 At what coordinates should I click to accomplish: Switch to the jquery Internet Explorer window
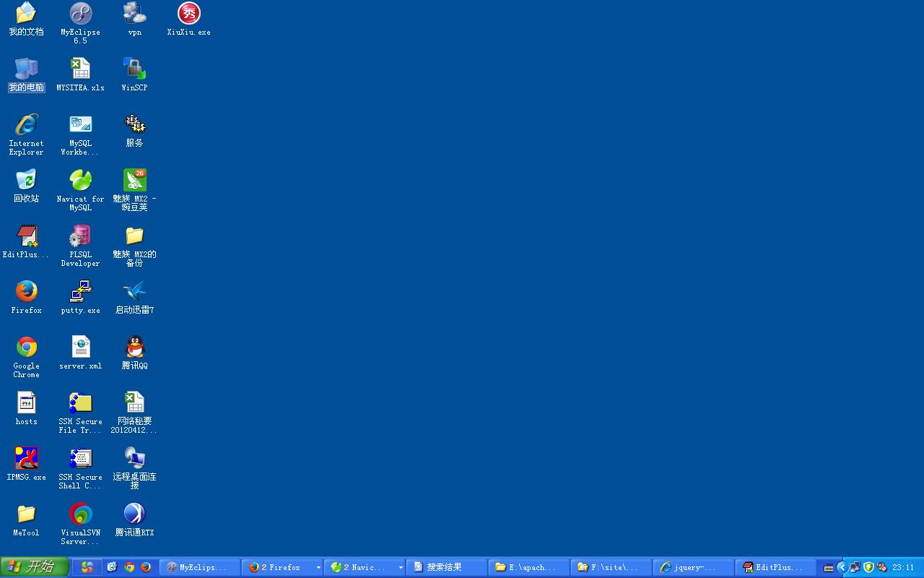pyautogui.click(x=693, y=567)
